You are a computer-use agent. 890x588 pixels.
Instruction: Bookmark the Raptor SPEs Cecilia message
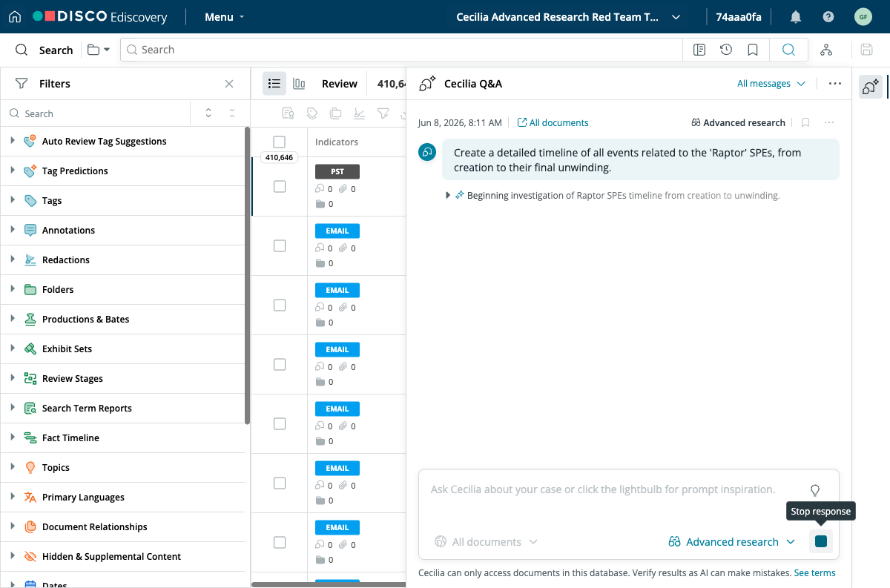805,122
